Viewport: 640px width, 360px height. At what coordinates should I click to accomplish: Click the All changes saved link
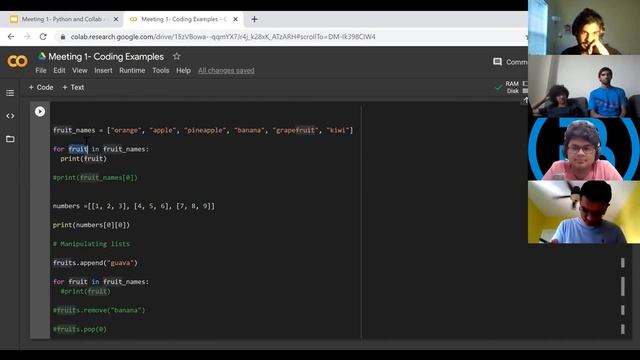[x=226, y=71]
